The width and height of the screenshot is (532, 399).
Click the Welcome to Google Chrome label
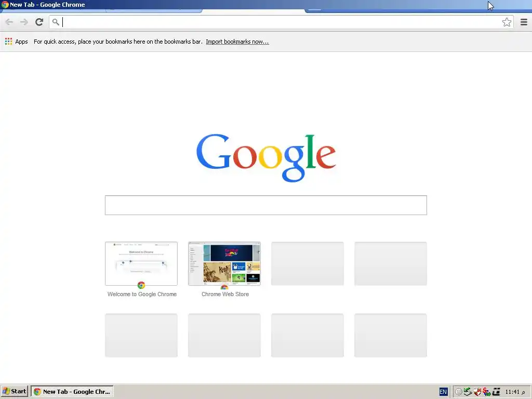pyautogui.click(x=142, y=294)
